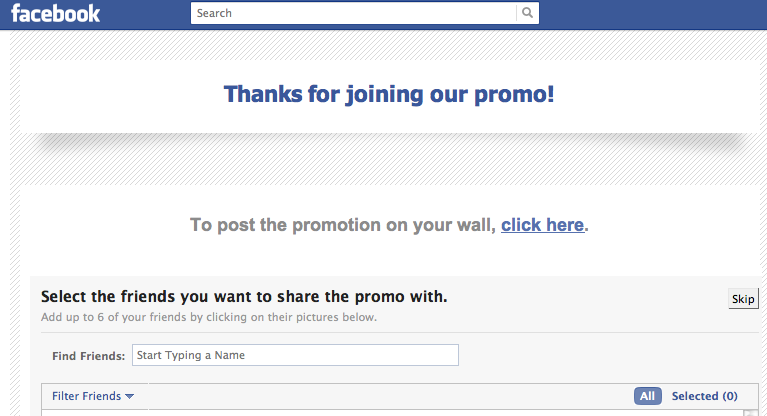The image size is (767, 416).
Task: Click the striped background below the header
Action: [x=388, y=45]
